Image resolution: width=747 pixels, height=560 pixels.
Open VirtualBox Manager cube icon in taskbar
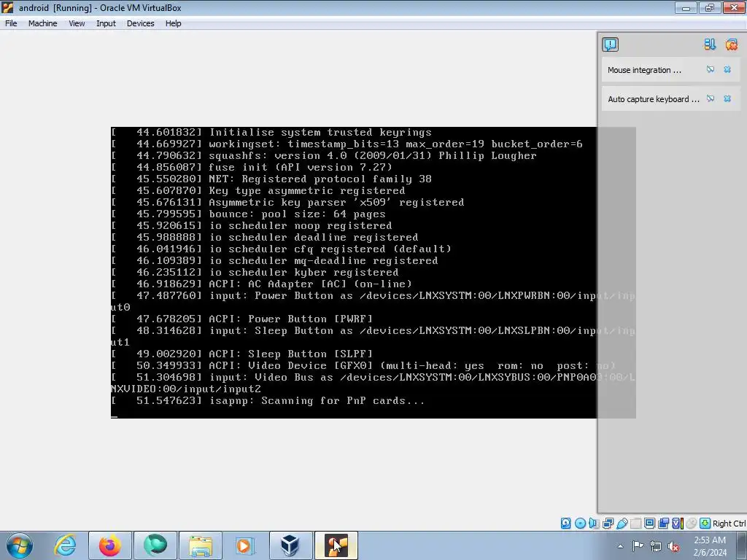(290, 545)
